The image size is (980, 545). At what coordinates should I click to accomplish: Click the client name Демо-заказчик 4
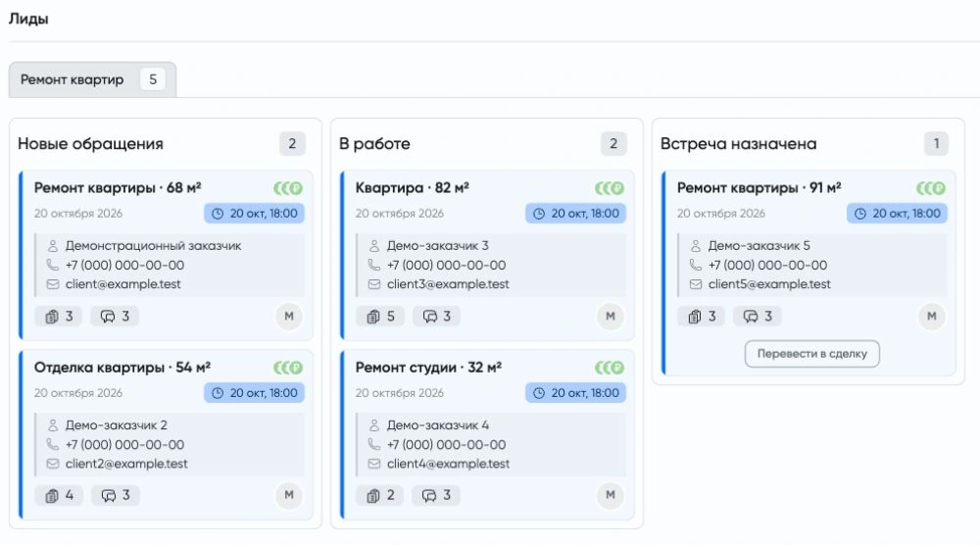tap(437, 425)
